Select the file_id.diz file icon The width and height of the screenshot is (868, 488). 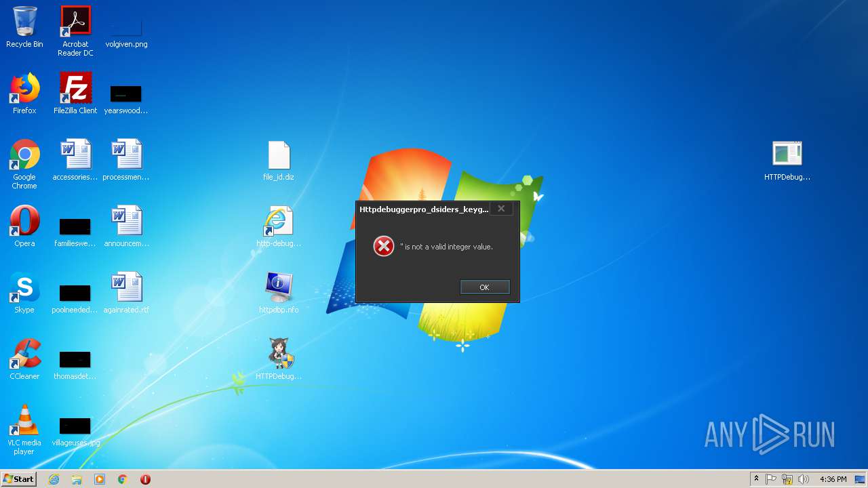tap(279, 161)
